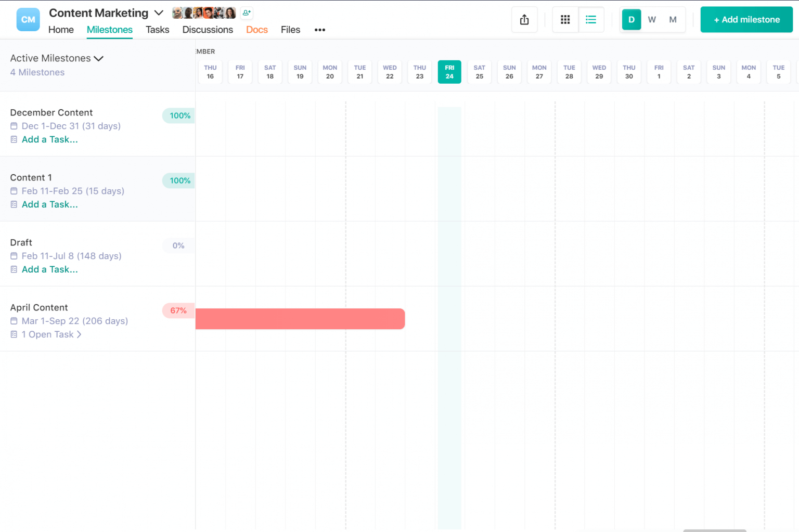This screenshot has width=799, height=532.
Task: Click the add member icon beside avatars
Action: point(246,12)
